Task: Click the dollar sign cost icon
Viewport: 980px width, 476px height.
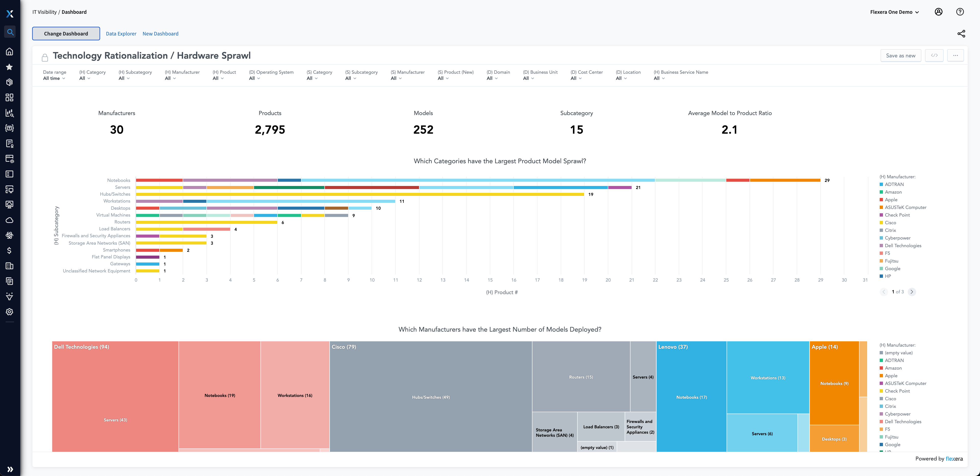Action: (10, 250)
